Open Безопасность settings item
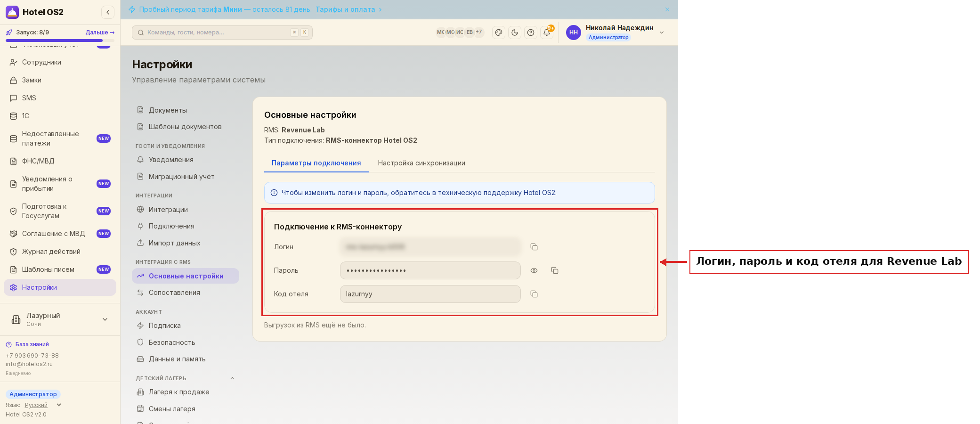The height and width of the screenshot is (424, 980). tap(186, 342)
